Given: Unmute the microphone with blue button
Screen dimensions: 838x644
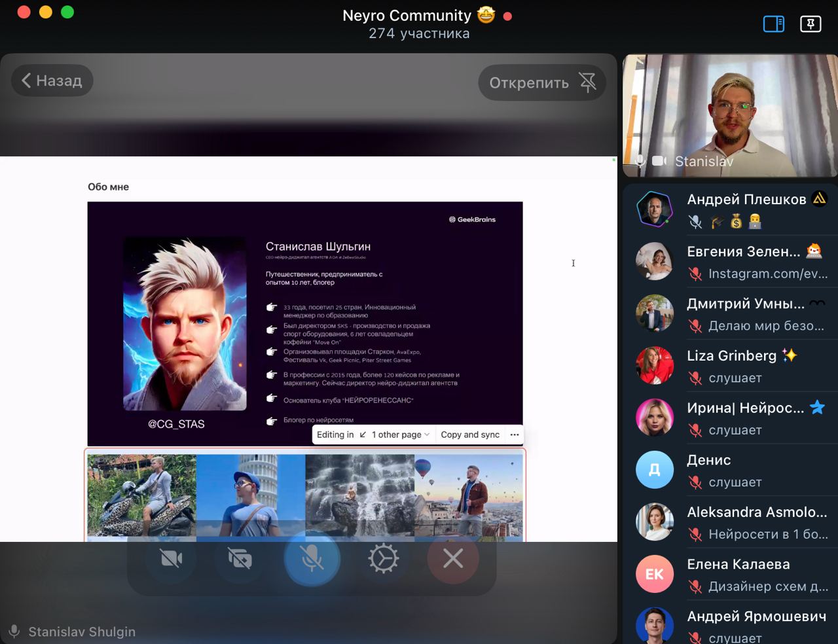Looking at the screenshot, I should click(x=312, y=559).
